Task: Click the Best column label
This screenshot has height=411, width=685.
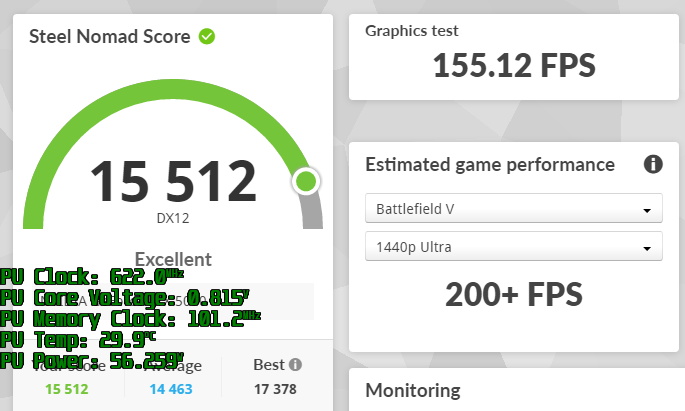Action: click(269, 364)
